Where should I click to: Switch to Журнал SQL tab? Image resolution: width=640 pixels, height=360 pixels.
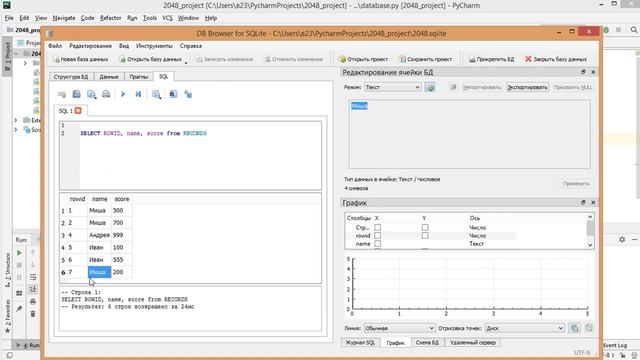pyautogui.click(x=360, y=342)
